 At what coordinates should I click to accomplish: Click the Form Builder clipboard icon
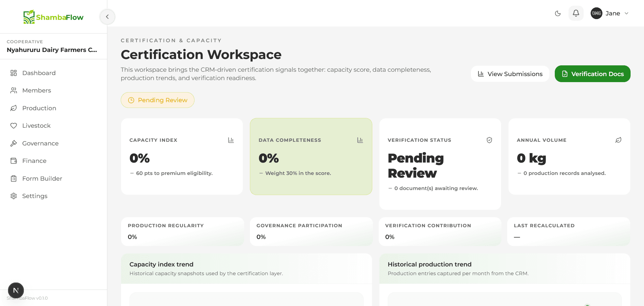click(14, 178)
